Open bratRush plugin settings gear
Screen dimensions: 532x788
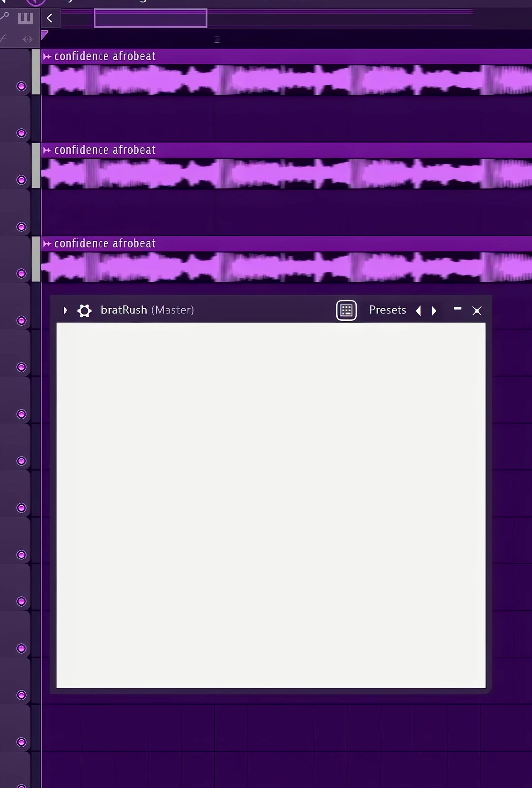click(85, 310)
